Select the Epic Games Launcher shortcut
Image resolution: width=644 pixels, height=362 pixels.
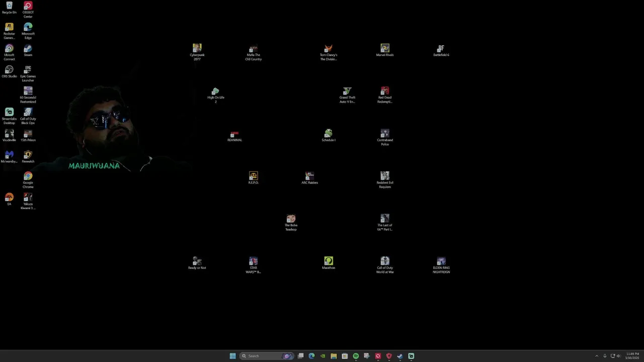[28, 74]
